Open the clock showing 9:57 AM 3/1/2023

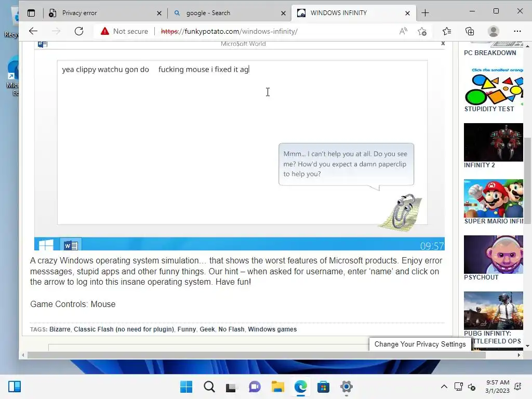(x=497, y=387)
